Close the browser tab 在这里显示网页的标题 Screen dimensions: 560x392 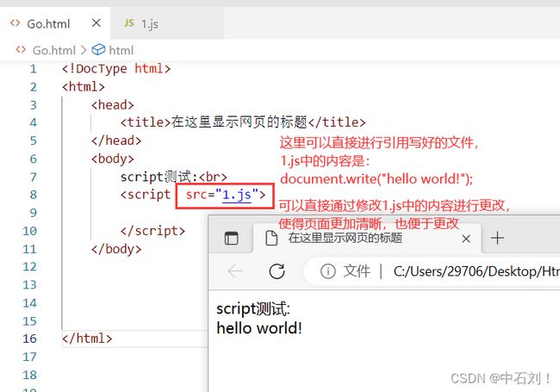click(x=466, y=239)
